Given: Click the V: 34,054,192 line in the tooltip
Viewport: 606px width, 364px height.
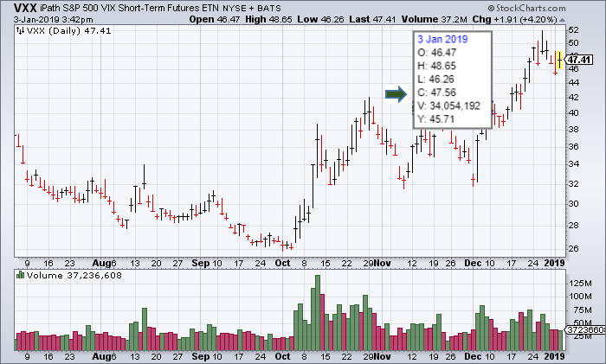Looking at the screenshot, I should 448,105.
